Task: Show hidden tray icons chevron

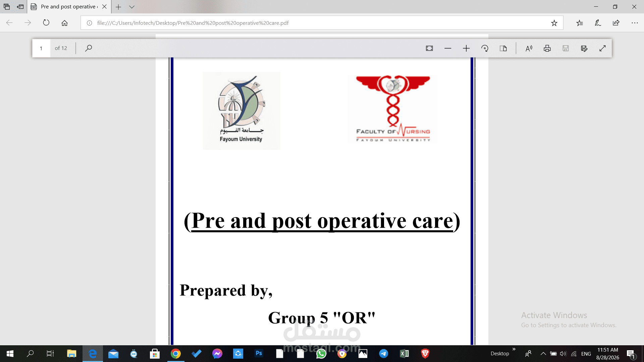Action: click(543, 354)
